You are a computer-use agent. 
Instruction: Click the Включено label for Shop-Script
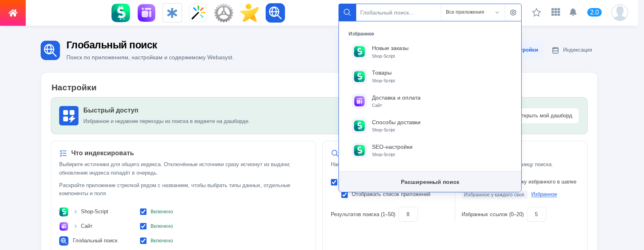(x=162, y=212)
